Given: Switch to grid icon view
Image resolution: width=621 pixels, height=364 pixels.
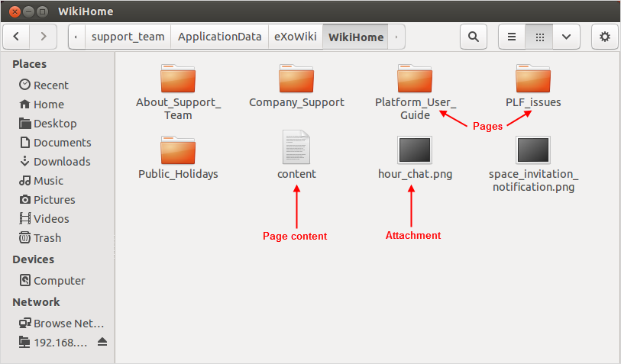Looking at the screenshot, I should click(x=539, y=37).
